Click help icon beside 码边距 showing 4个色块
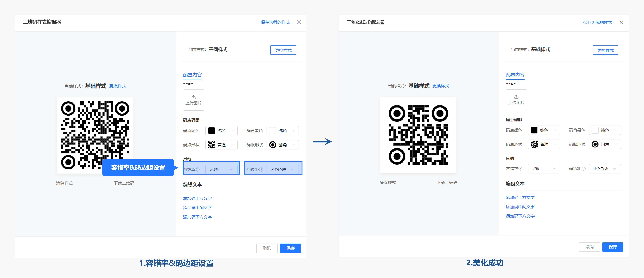Screen dimensions: 644x278 pos(584,169)
